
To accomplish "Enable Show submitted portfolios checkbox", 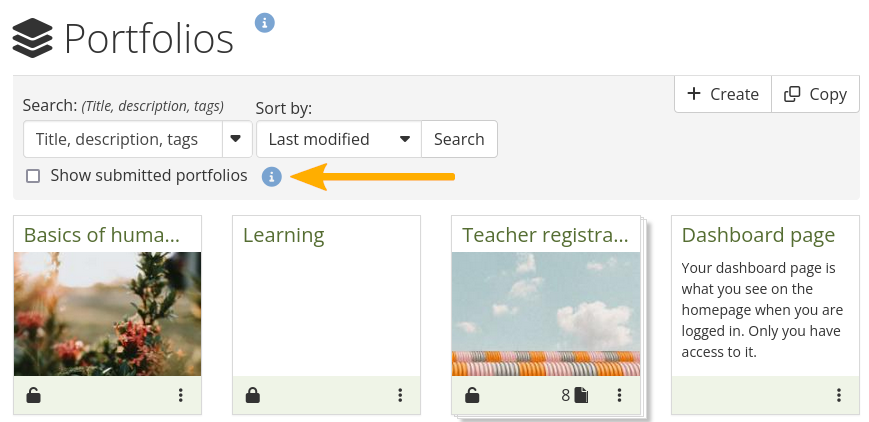I will pyautogui.click(x=33, y=176).
